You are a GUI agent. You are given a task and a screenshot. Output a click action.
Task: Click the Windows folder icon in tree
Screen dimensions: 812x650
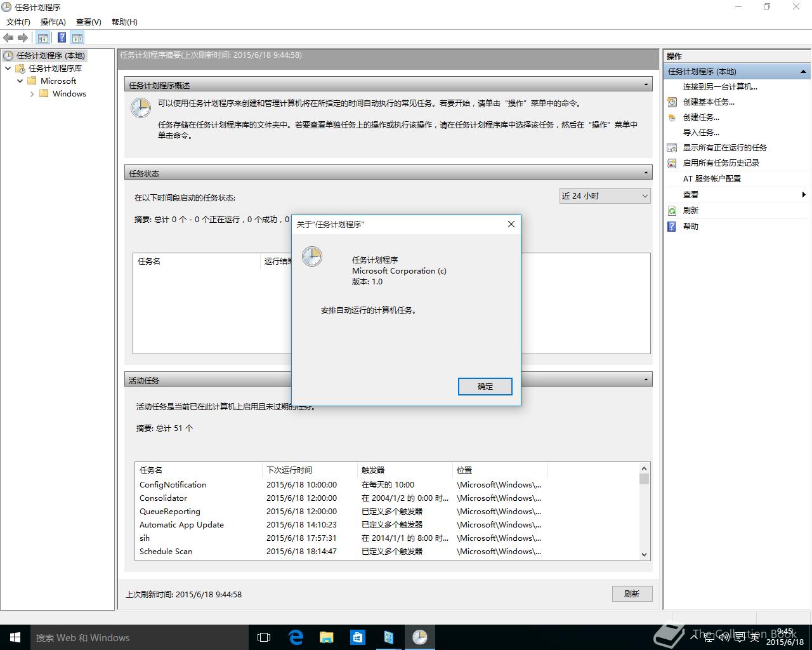tap(44, 93)
